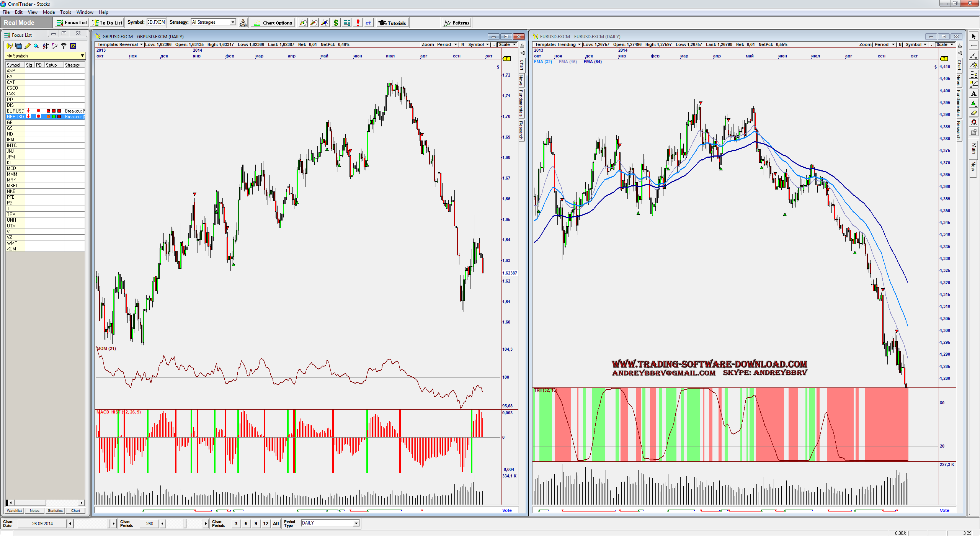This screenshot has width=980, height=536.
Task: Click the trend line drawing tool
Action: pyautogui.click(x=973, y=56)
